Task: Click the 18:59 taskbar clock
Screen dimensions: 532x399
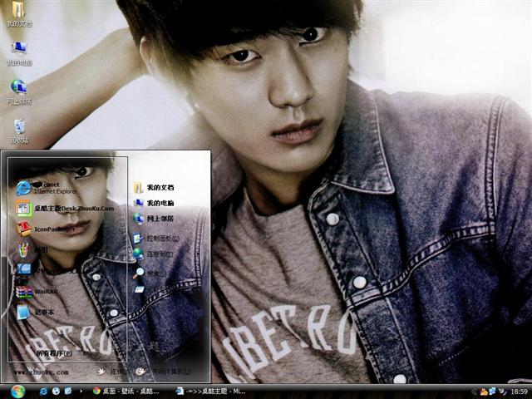Action: coord(519,392)
